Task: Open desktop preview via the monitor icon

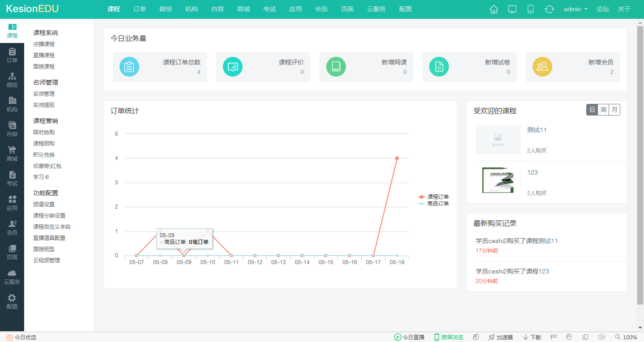Action: [x=512, y=9]
